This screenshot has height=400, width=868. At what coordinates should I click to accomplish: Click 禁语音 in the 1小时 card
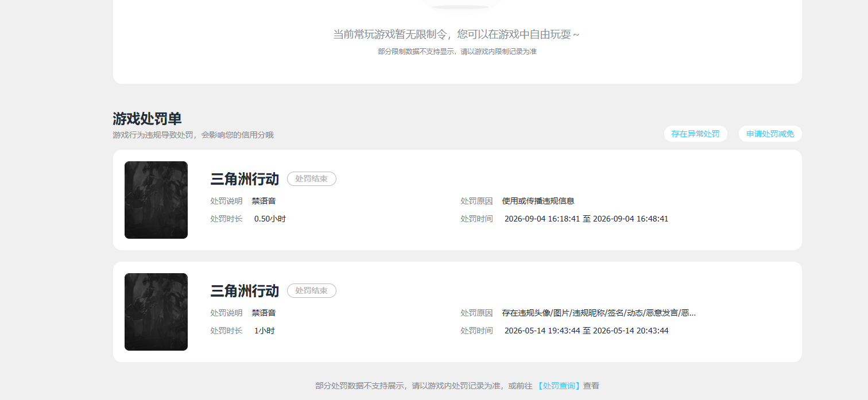click(x=263, y=313)
